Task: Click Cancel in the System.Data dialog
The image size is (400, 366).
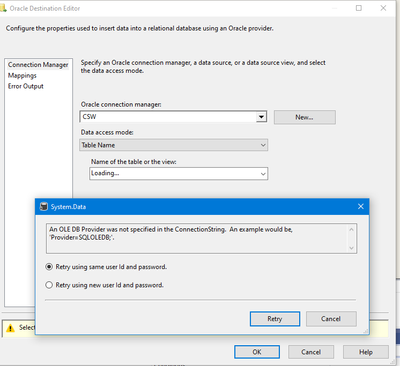Action: click(x=331, y=319)
